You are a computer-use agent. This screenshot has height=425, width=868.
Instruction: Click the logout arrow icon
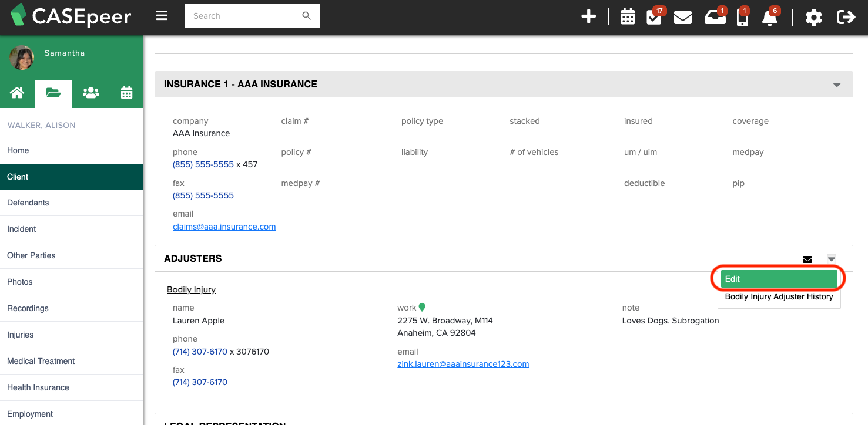(x=846, y=17)
